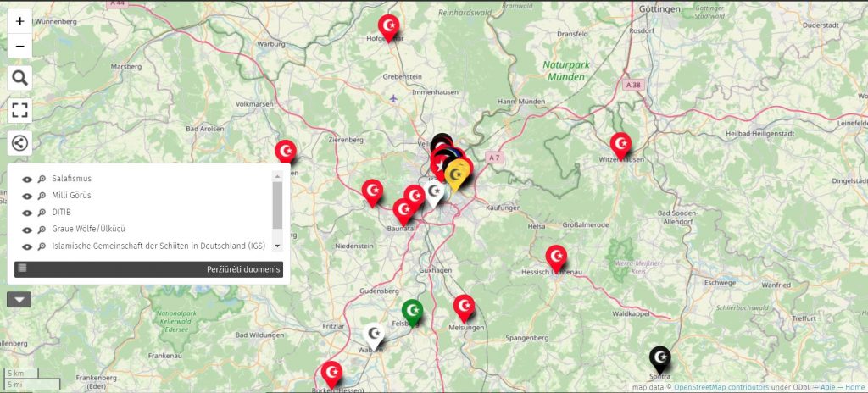The image size is (868, 393).
Task: Toggle visibility of Milli Görüs layer
Action: pos(27,196)
